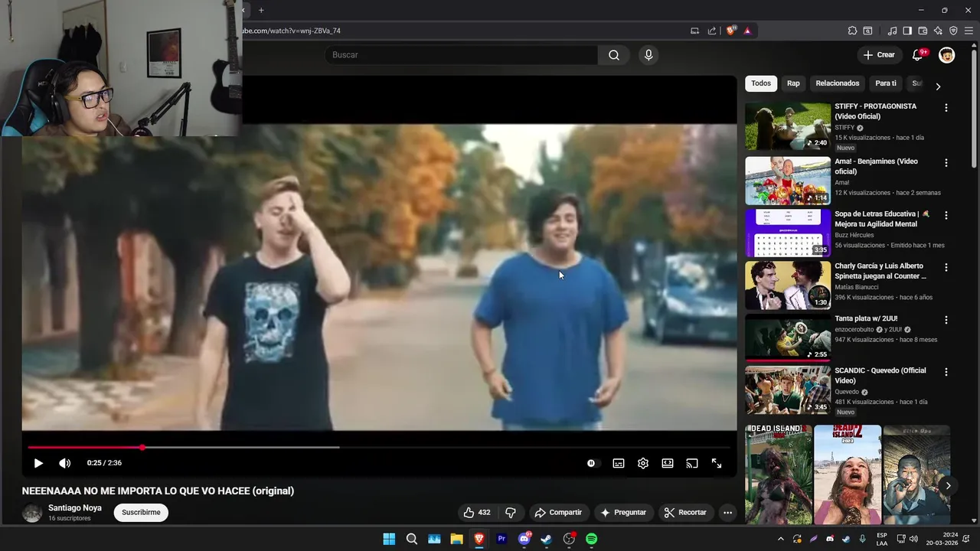Click the Preguntar button

pos(623,513)
